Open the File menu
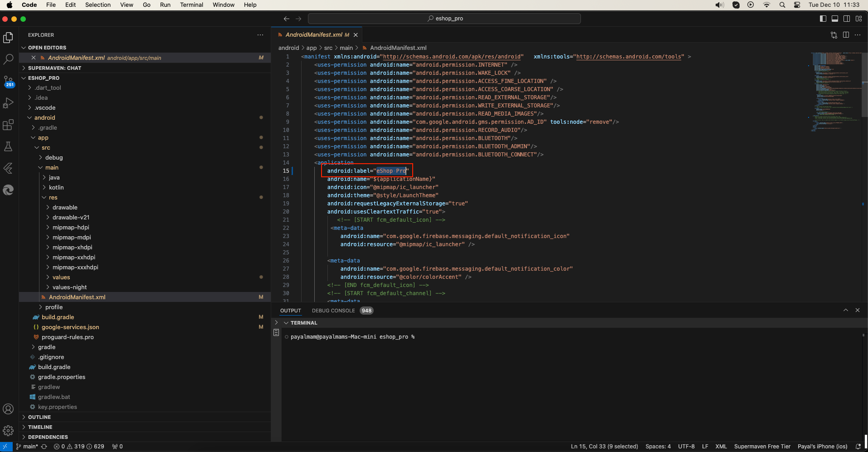 [x=51, y=5]
